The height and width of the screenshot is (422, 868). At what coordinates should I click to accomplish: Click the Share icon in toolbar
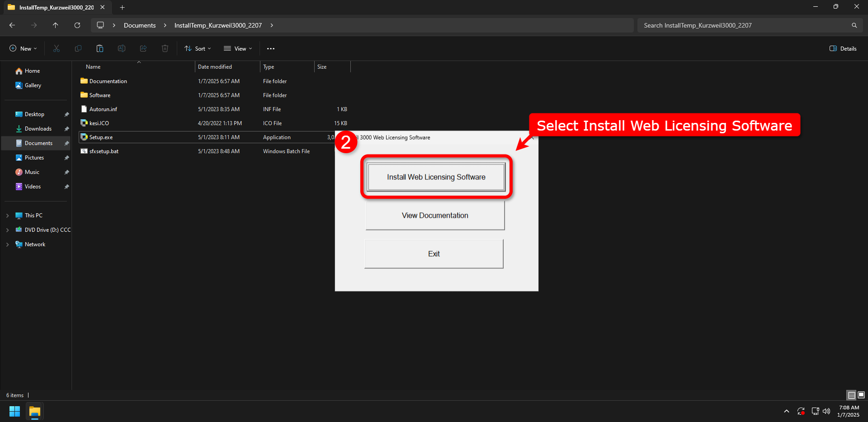pyautogui.click(x=143, y=49)
